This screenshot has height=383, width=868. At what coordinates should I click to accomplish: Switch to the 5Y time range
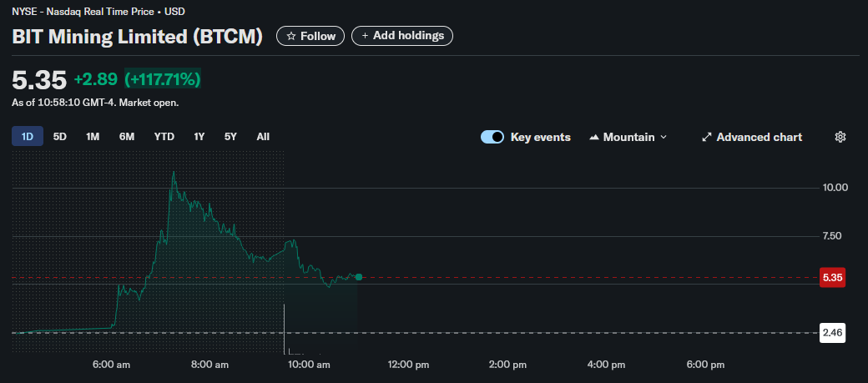coord(231,136)
